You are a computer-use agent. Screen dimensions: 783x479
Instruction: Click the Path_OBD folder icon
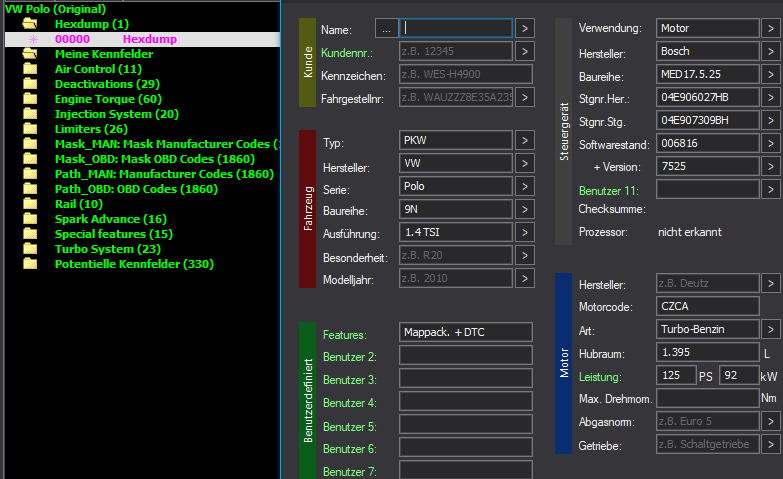30,188
